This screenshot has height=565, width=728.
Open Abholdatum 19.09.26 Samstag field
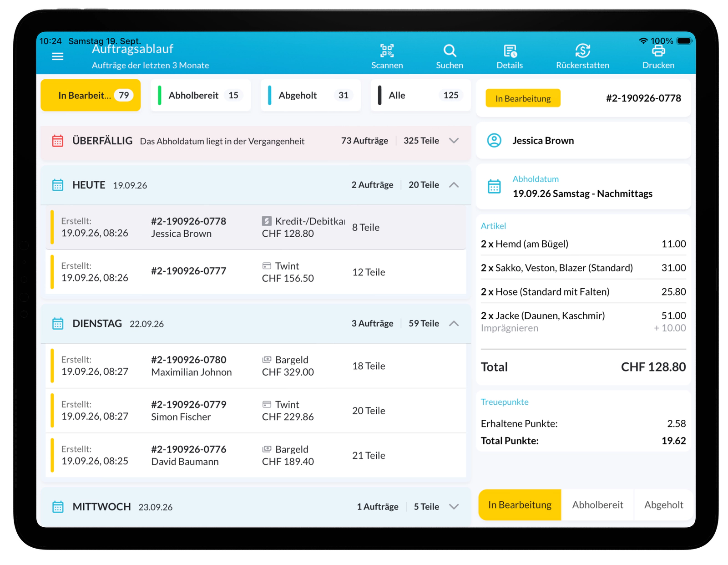tap(583, 187)
